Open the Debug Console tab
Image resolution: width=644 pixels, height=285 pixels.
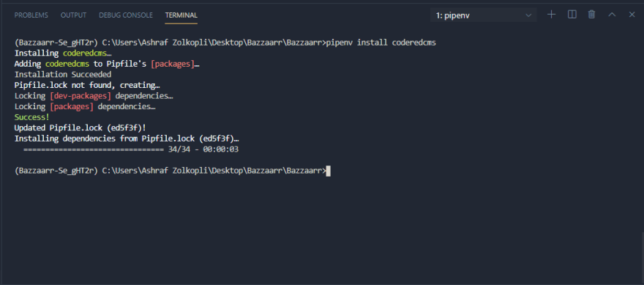pos(126,15)
